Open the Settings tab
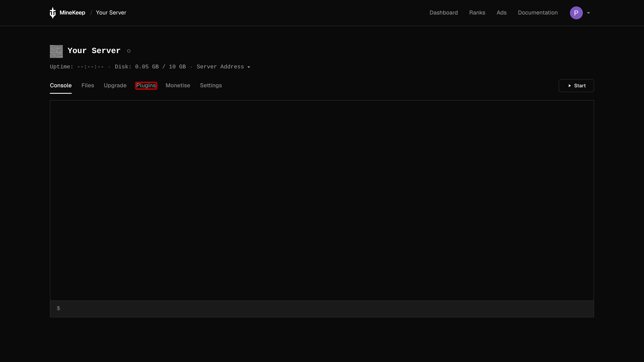The height and width of the screenshot is (362, 644). [211, 85]
